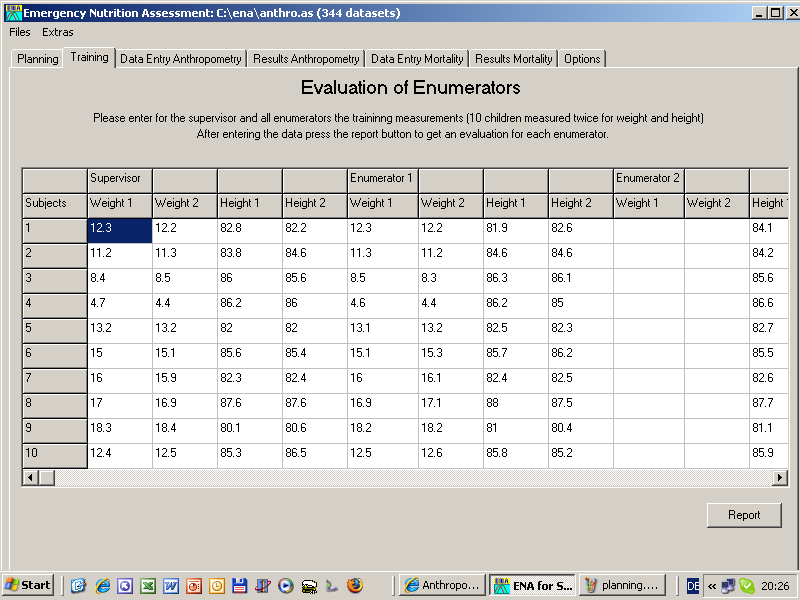Switch to the Planning tab

click(38, 59)
